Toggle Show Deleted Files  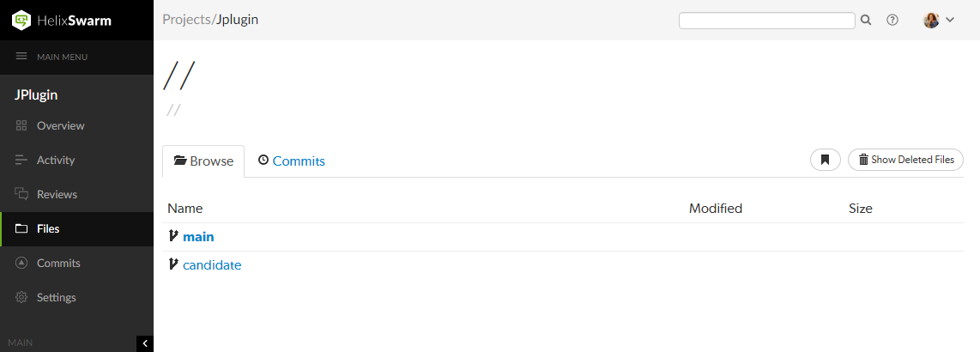click(x=905, y=160)
